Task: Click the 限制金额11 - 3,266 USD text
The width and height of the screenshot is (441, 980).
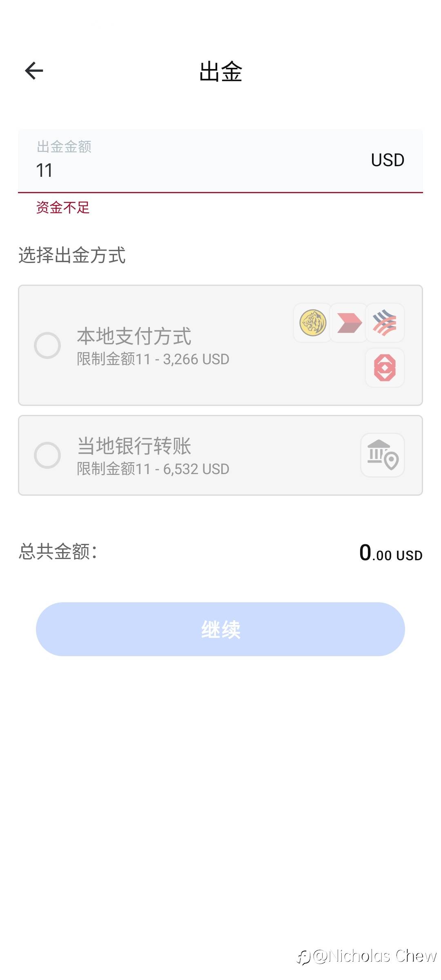Action: [153, 359]
